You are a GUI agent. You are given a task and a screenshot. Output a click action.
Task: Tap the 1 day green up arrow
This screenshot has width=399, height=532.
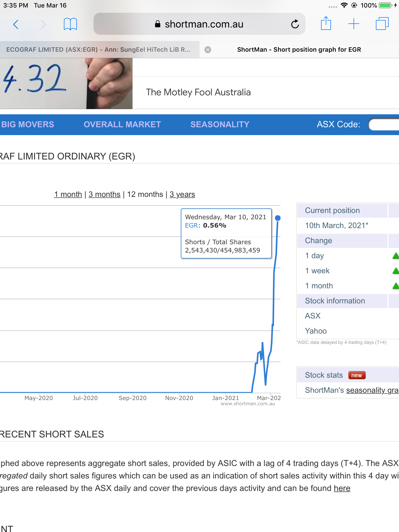tap(396, 256)
